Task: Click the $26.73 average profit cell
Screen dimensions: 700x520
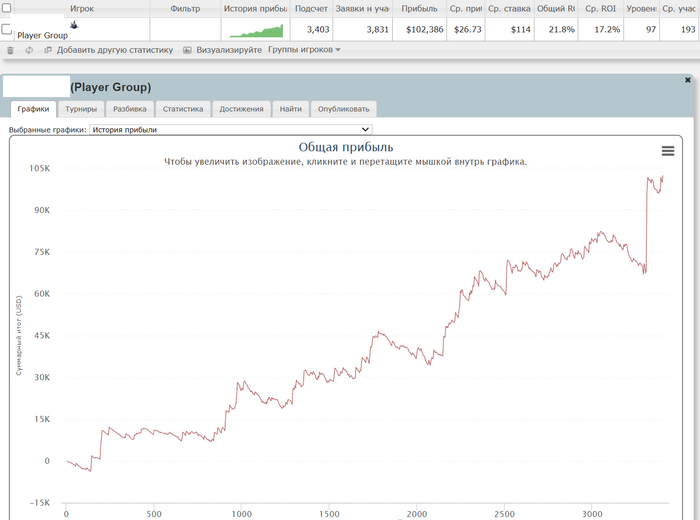Action: coord(467,29)
